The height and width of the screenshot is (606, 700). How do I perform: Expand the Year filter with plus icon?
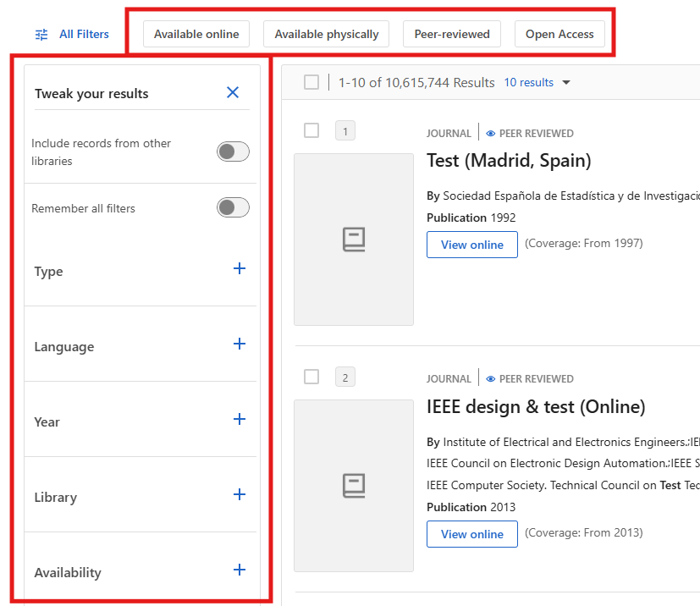tap(240, 420)
